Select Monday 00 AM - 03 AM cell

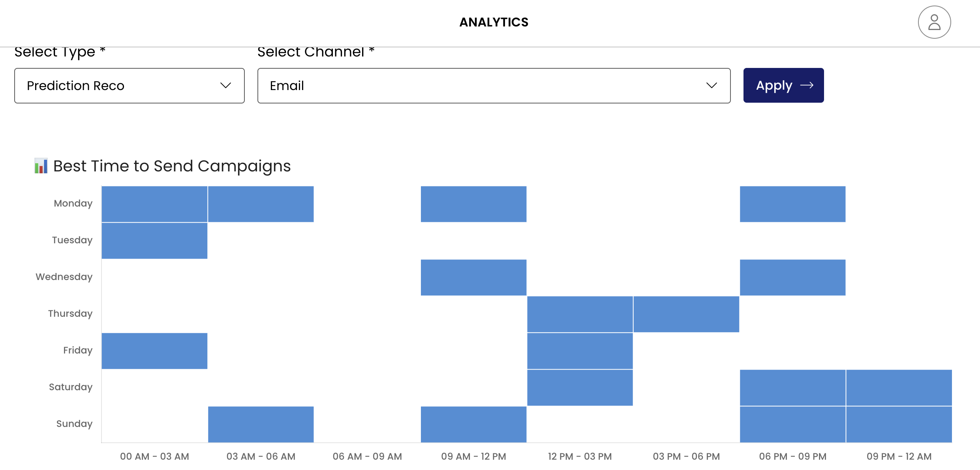coord(154,204)
